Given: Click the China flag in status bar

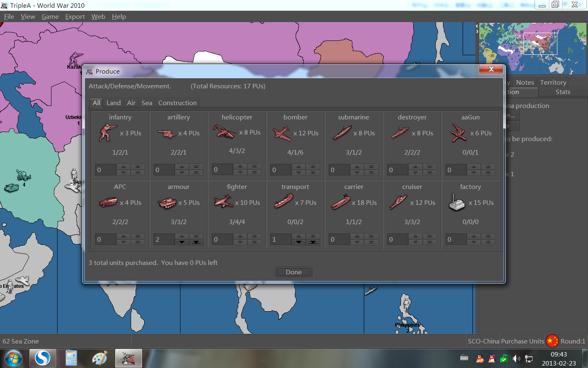Looking at the screenshot, I should pos(552,341).
